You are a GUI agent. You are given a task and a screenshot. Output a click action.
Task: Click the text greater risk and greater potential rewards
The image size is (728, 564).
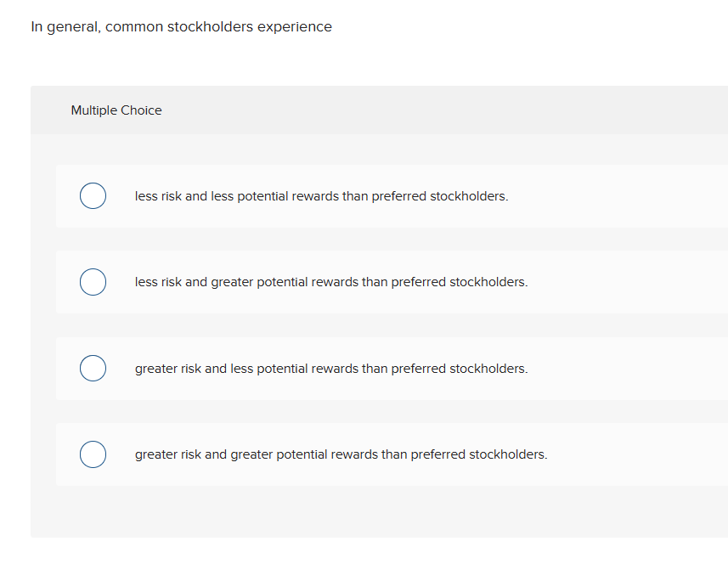(341, 454)
